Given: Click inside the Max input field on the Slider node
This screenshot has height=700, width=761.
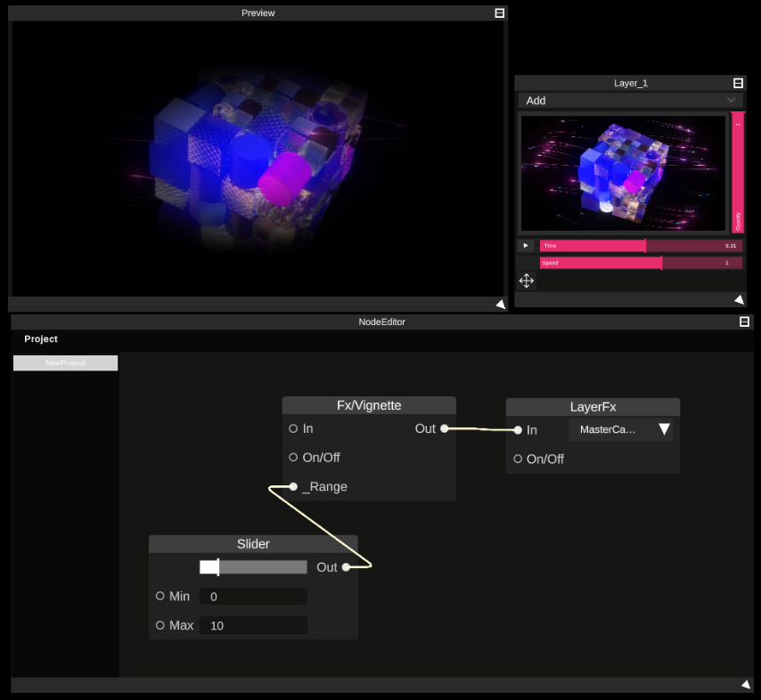Looking at the screenshot, I should (x=254, y=625).
